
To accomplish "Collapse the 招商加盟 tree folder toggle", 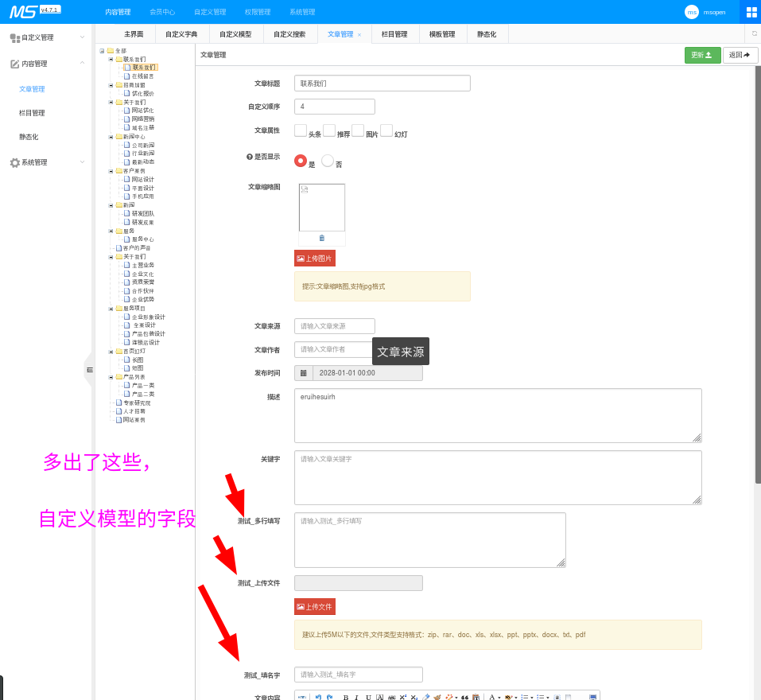I will pyautogui.click(x=111, y=85).
